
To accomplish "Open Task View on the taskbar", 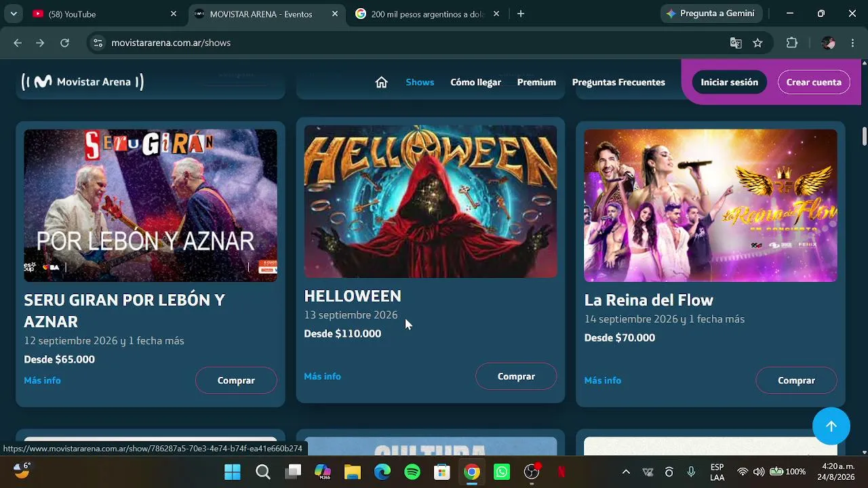I will (x=293, y=472).
